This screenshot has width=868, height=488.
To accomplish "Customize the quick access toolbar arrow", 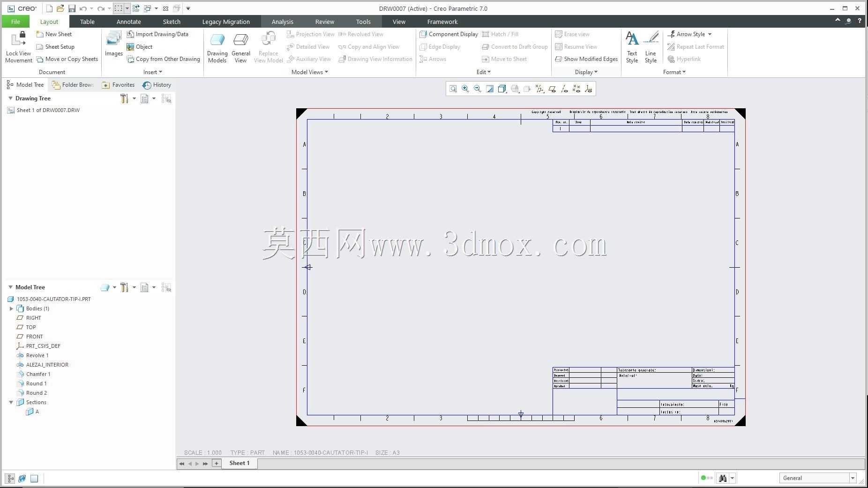I will (188, 8).
